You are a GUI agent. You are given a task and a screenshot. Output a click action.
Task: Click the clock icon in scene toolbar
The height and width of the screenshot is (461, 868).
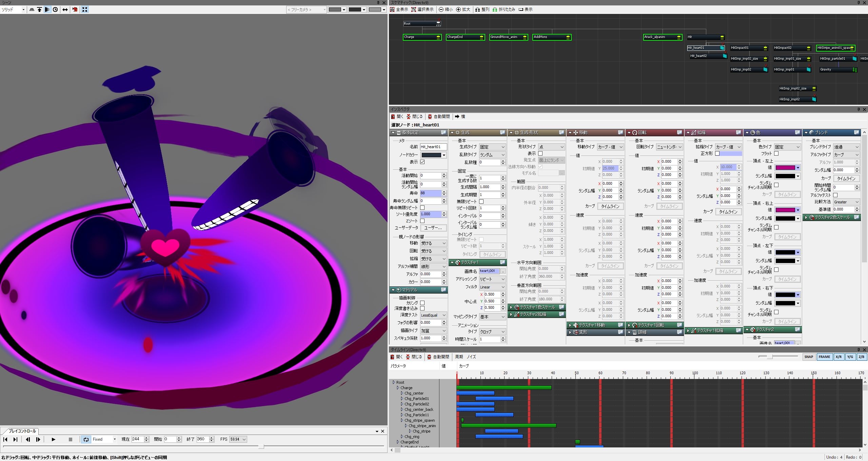[55, 9]
